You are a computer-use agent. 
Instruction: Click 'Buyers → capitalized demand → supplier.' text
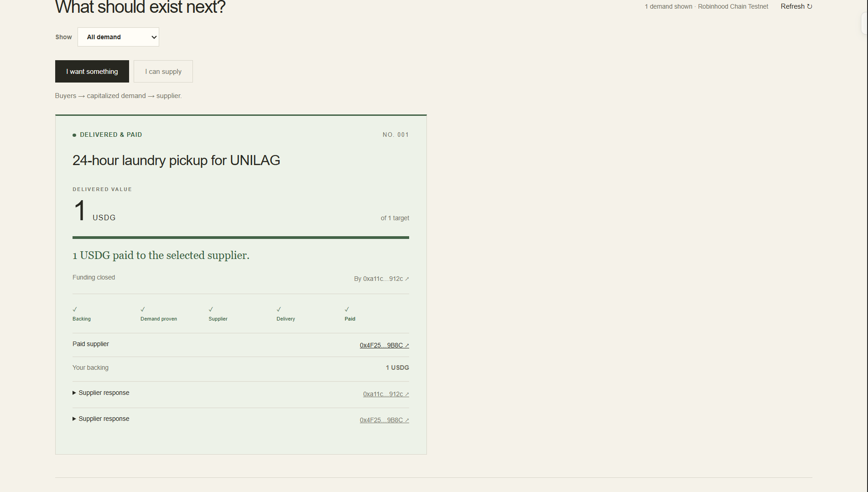coord(119,96)
